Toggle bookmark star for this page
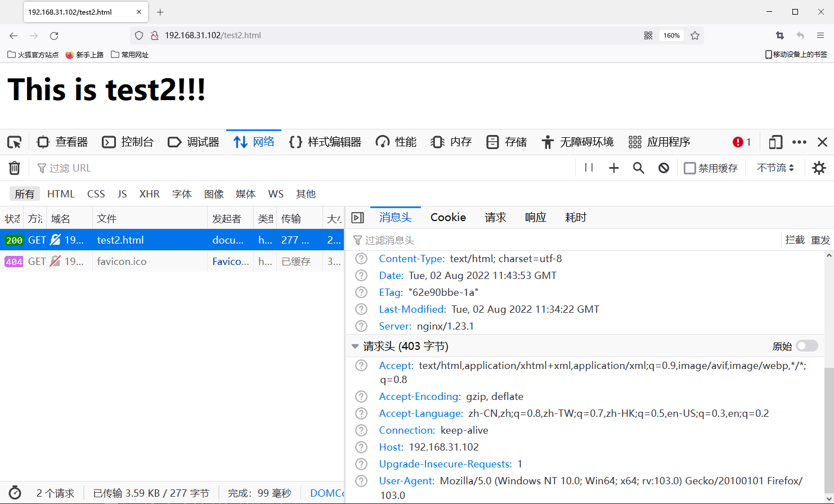834x504 pixels. [x=695, y=35]
